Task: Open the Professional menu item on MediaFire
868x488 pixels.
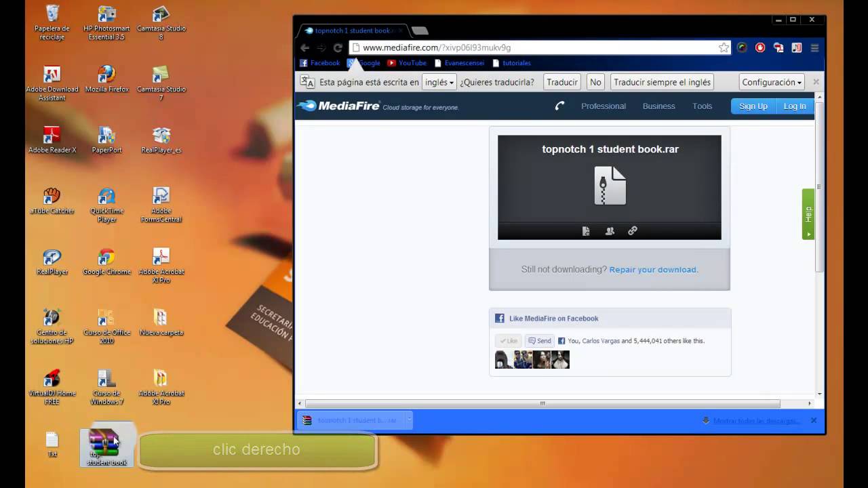Action: (x=604, y=106)
